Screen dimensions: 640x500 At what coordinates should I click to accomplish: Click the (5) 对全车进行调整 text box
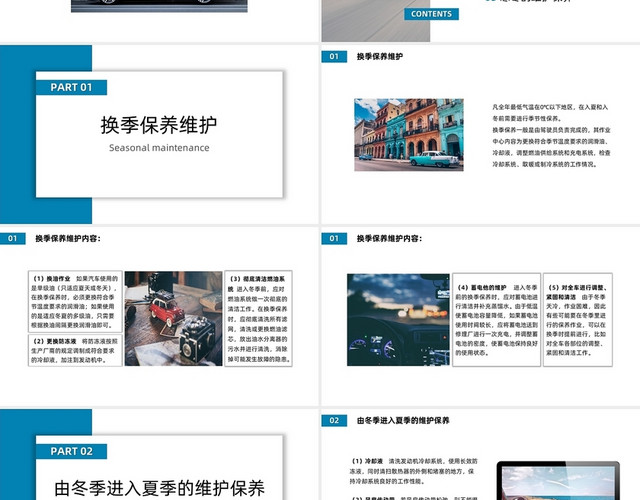coord(578,320)
